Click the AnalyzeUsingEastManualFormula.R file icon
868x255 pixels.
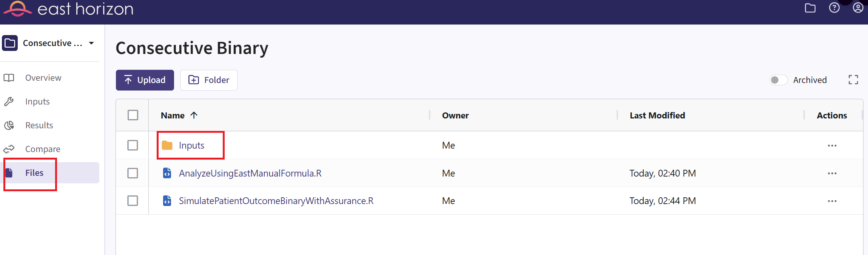pos(167,173)
